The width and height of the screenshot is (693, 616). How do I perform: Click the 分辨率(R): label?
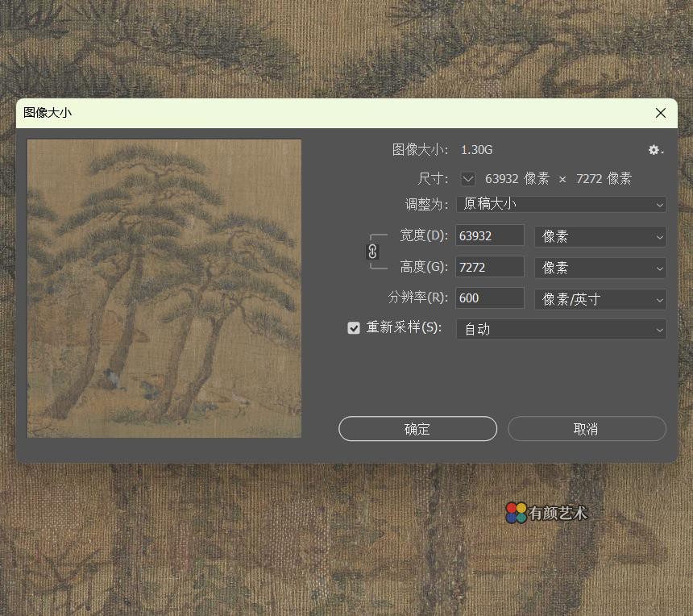point(418,298)
